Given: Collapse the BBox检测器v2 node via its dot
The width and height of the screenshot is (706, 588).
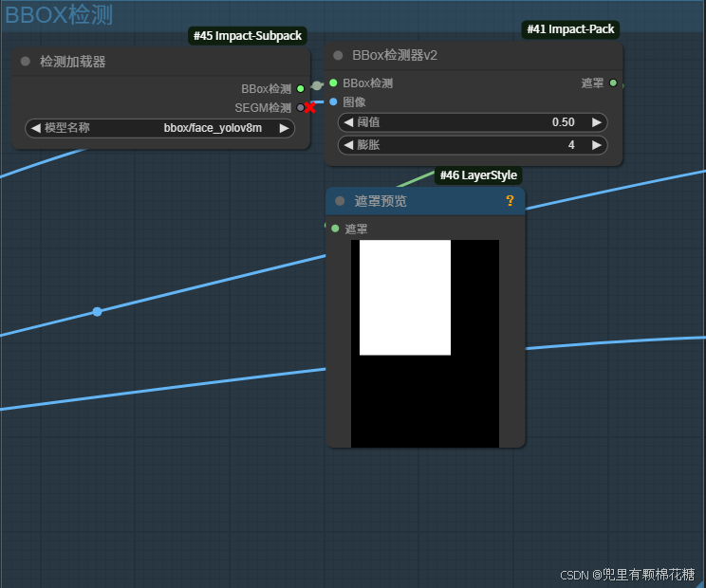Looking at the screenshot, I should 338,55.
